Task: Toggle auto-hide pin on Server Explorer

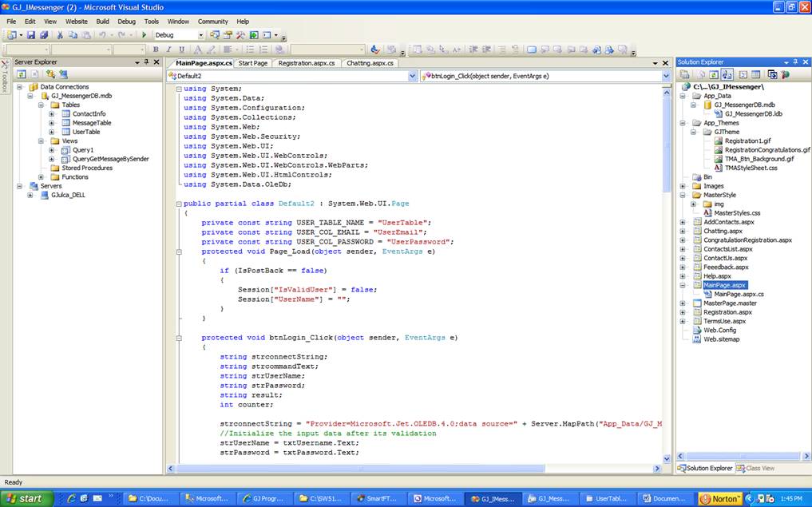Action: coord(146,62)
